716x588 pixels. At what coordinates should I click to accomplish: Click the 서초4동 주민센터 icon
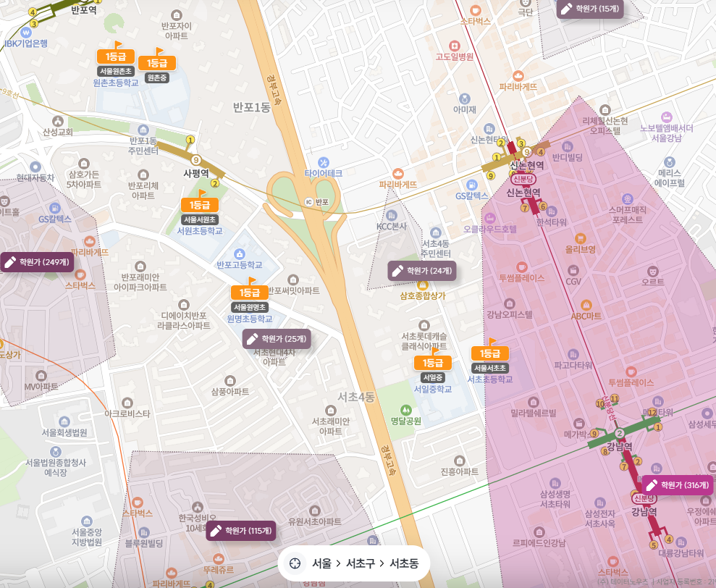point(436,233)
